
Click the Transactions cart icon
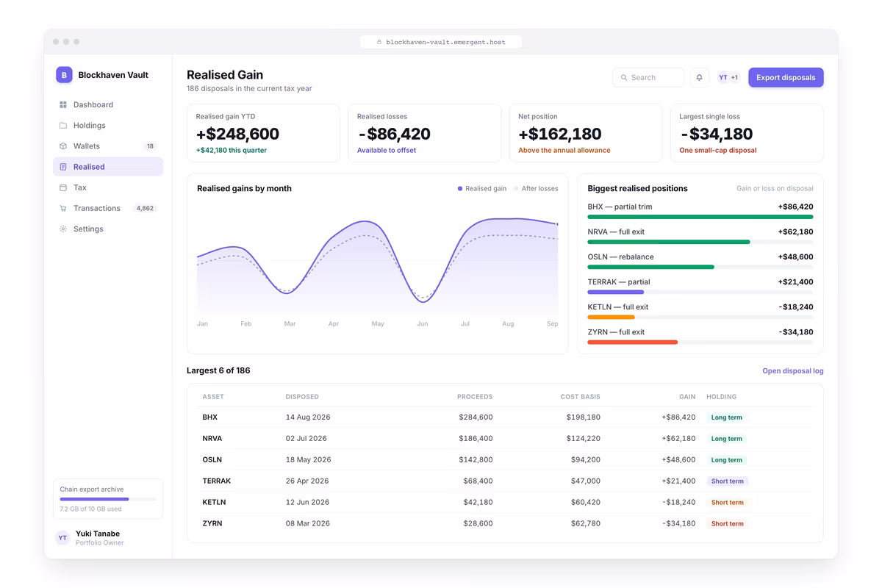63,208
